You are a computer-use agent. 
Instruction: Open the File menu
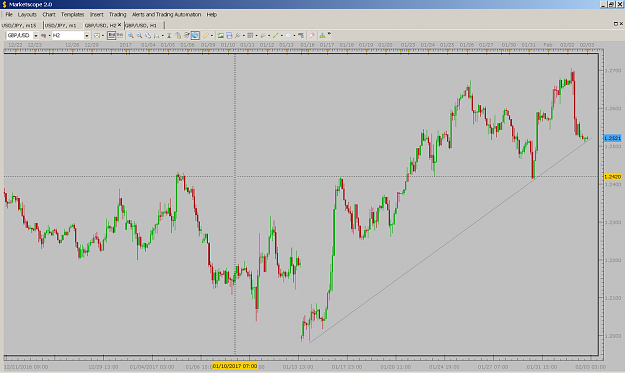[x=9, y=14]
